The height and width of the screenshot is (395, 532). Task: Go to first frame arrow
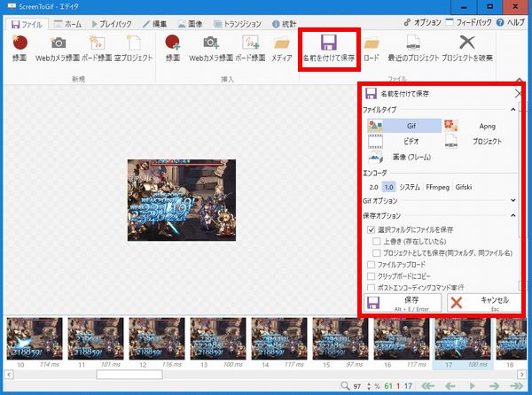coord(427,386)
